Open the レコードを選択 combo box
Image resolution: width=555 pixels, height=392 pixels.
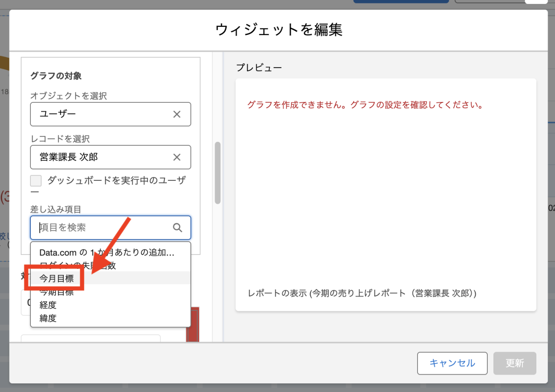(100, 157)
